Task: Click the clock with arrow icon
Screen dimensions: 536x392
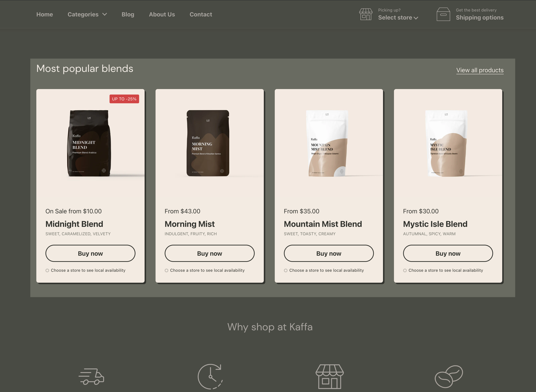Action: click(210, 376)
